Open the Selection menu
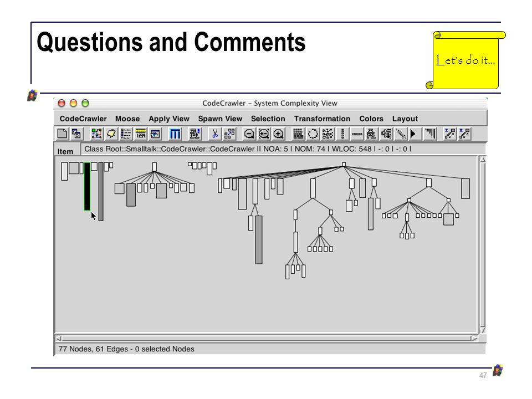The height and width of the screenshot is (399, 532). coord(268,119)
